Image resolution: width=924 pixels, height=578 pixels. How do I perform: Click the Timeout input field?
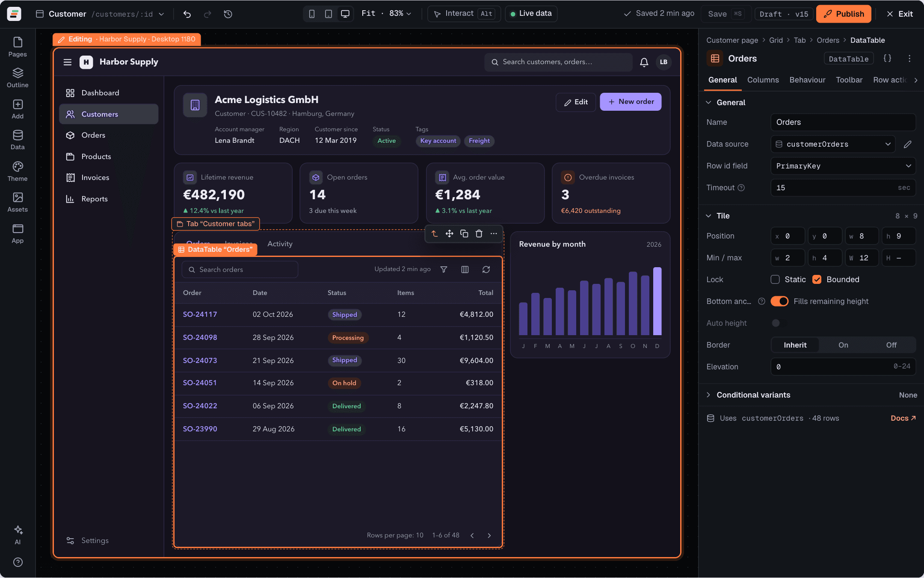point(843,188)
